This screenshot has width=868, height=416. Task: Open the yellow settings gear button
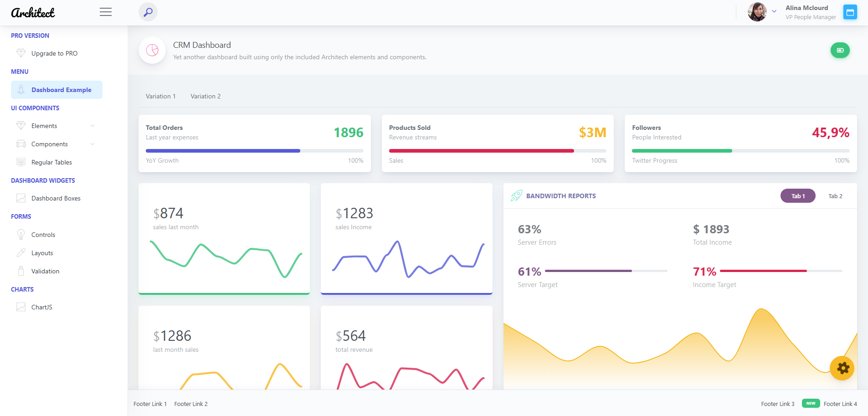coord(842,368)
